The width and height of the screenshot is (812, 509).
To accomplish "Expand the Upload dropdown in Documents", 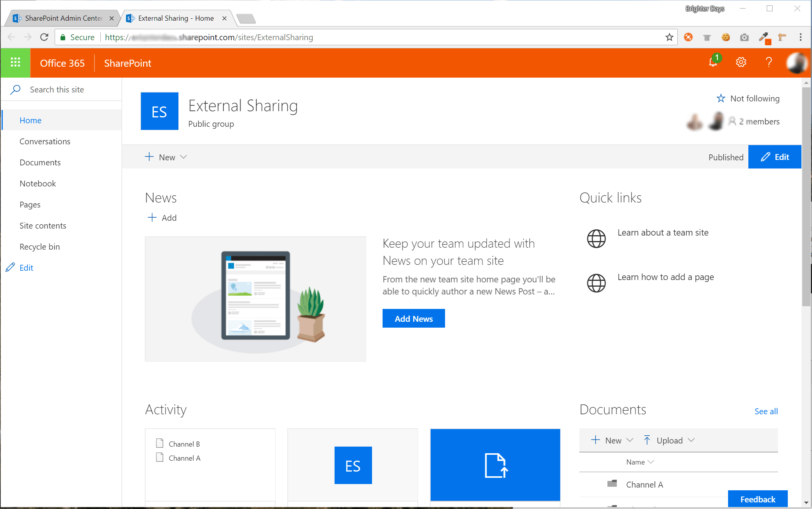I will pyautogui.click(x=669, y=440).
